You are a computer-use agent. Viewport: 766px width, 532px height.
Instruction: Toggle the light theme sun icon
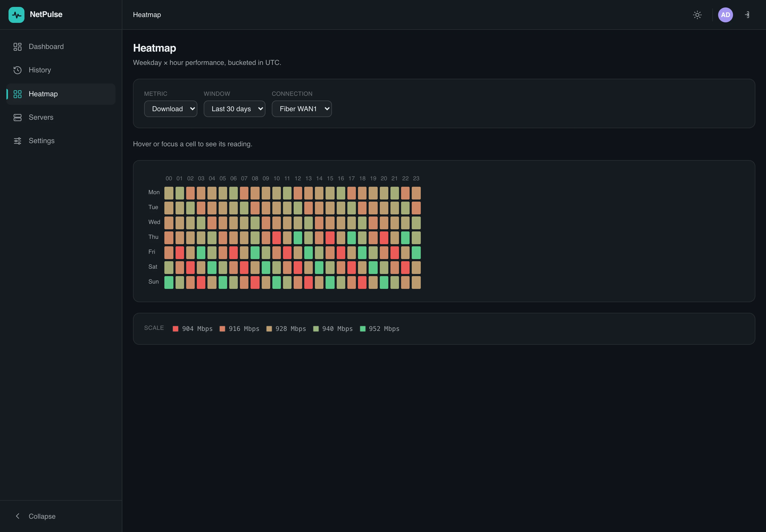pos(697,15)
